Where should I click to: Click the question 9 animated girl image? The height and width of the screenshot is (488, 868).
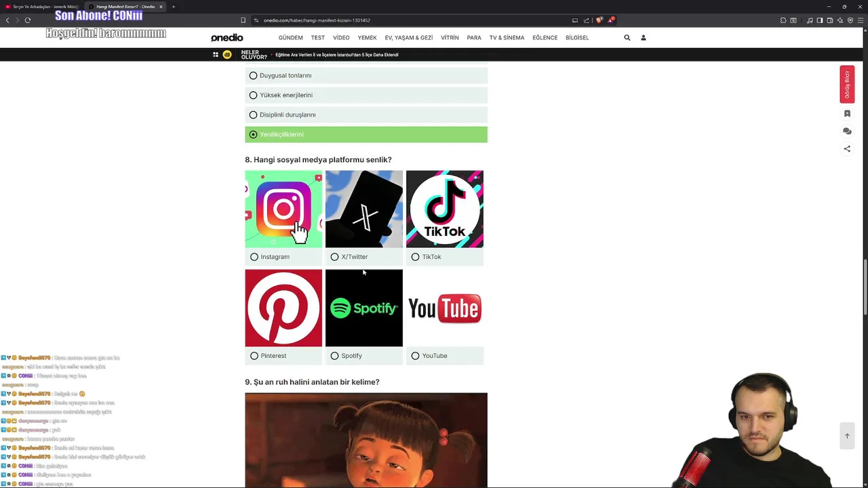(x=366, y=440)
